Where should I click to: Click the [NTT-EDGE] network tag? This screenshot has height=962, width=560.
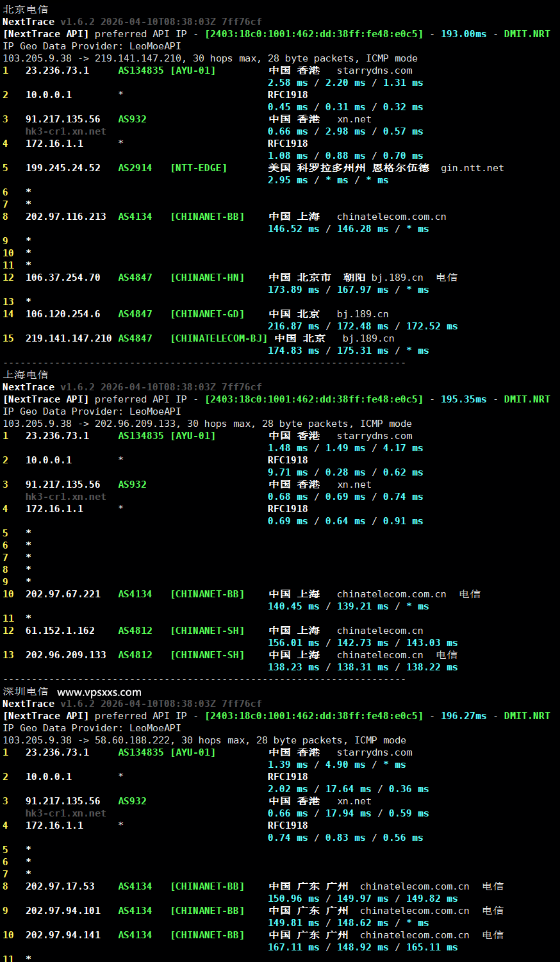199,168
